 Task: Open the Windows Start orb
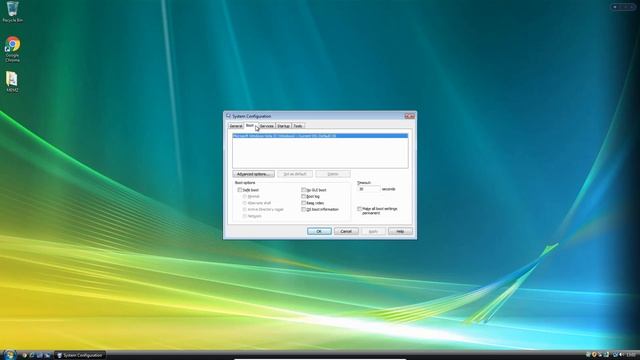tap(9, 354)
